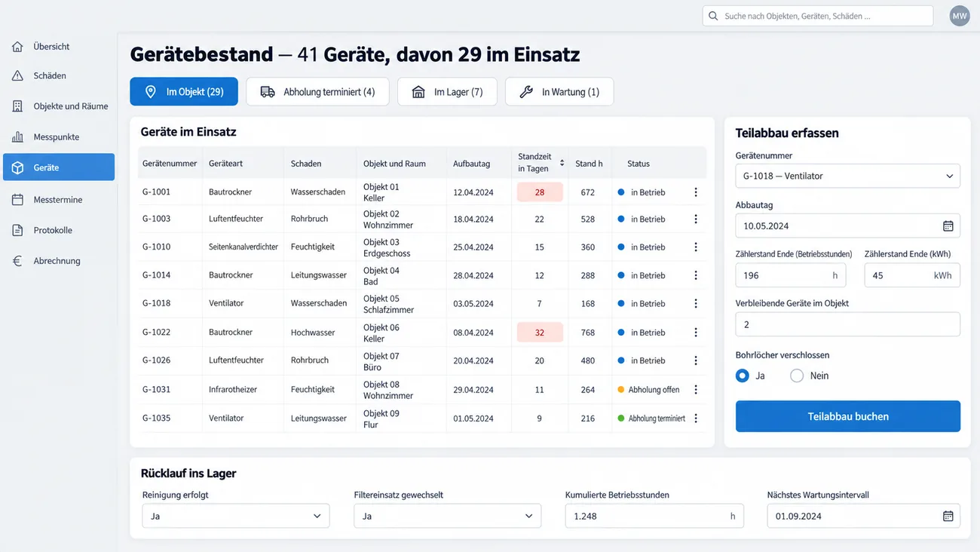The height and width of the screenshot is (552, 980).
Task: Open row menu for G-1003
Action: pos(696,219)
